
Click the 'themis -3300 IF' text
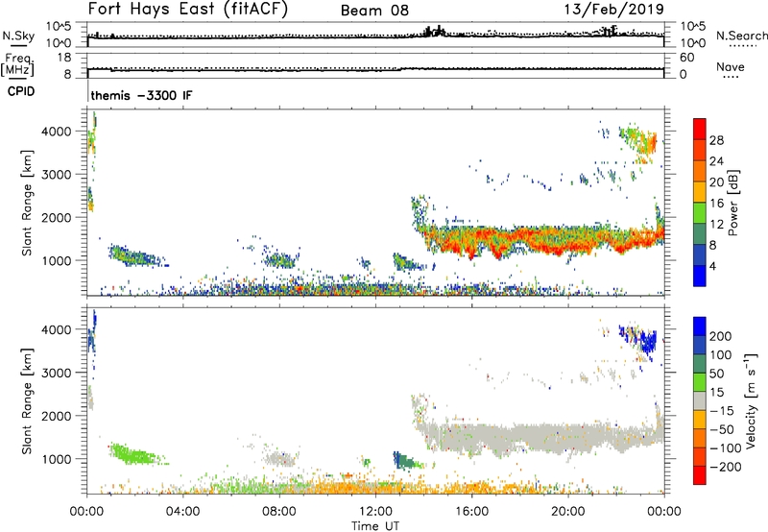[x=141, y=95]
